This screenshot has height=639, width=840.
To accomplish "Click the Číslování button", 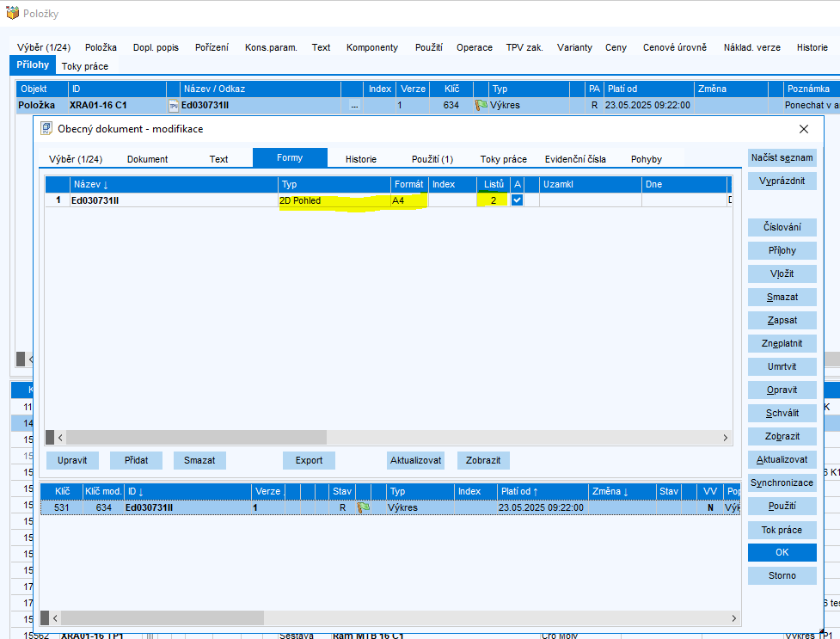I will pyautogui.click(x=782, y=227).
